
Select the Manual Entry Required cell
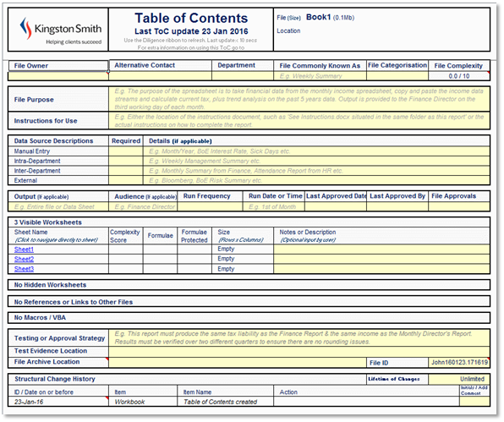coord(126,151)
